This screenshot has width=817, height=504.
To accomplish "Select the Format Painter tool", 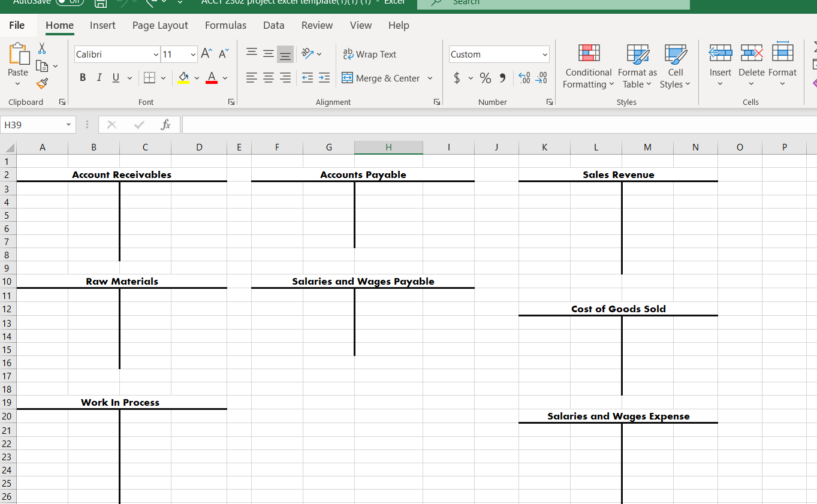I will click(x=42, y=84).
